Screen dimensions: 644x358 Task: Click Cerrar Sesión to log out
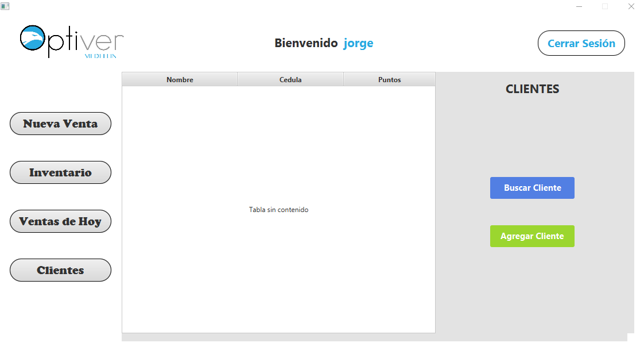pos(581,43)
